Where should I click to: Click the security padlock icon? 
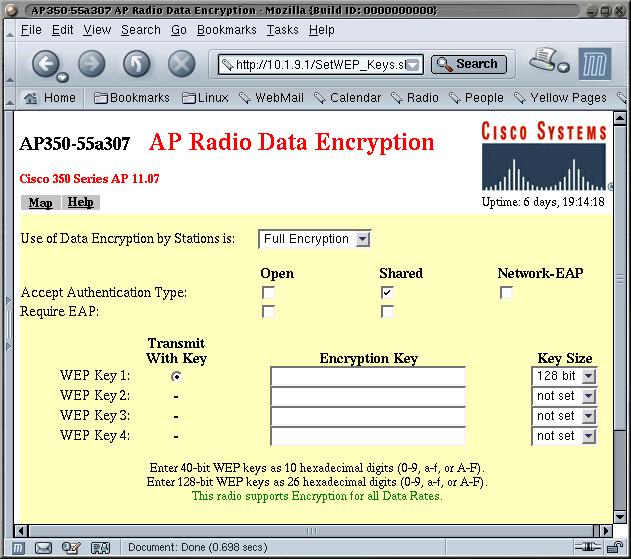coord(615,547)
